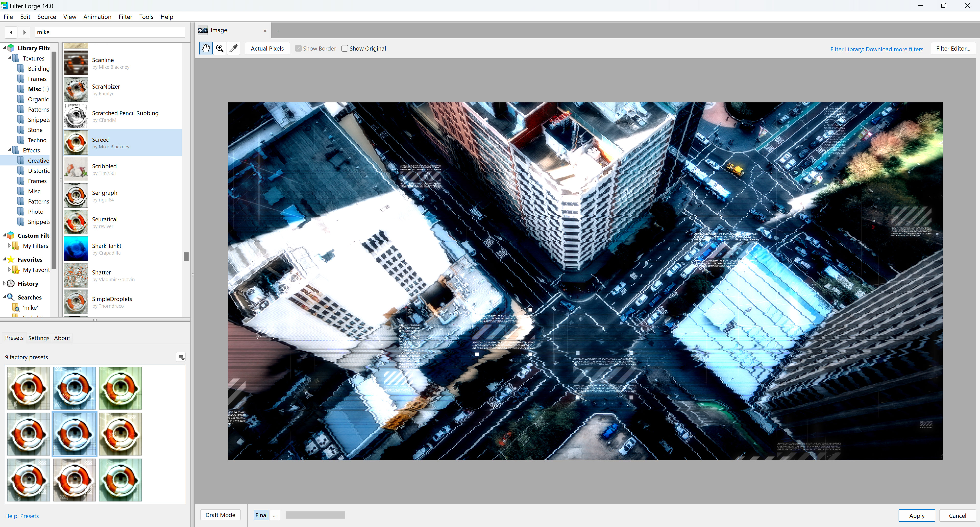Enable the Show Original checkbox
Viewport: 980px width, 527px height.
pyautogui.click(x=345, y=48)
